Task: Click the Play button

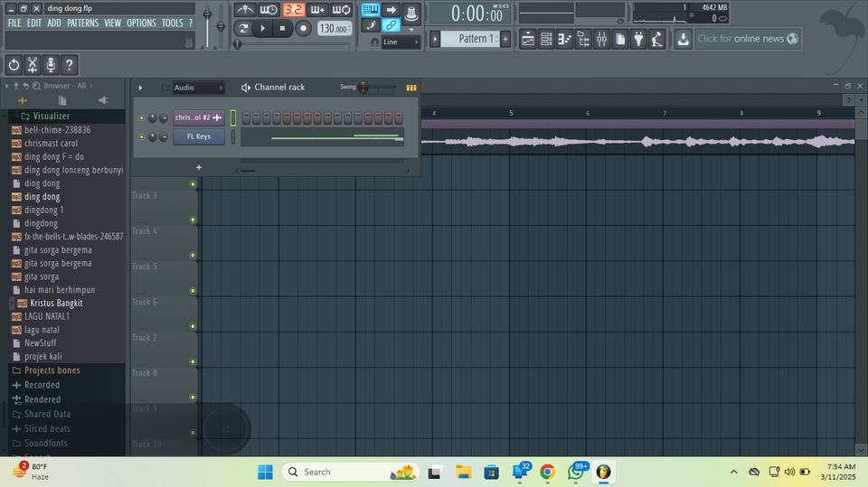Action: coord(263,28)
